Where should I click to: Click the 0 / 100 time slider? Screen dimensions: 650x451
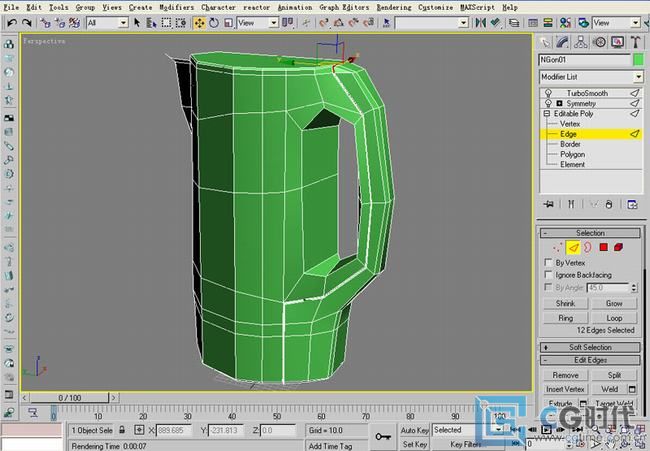pos(69,398)
